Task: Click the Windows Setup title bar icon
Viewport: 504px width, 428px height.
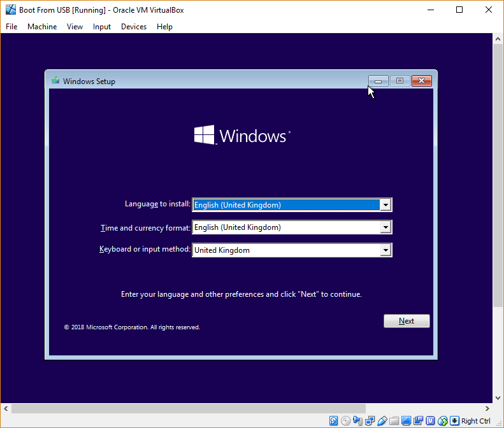Action: click(55, 80)
